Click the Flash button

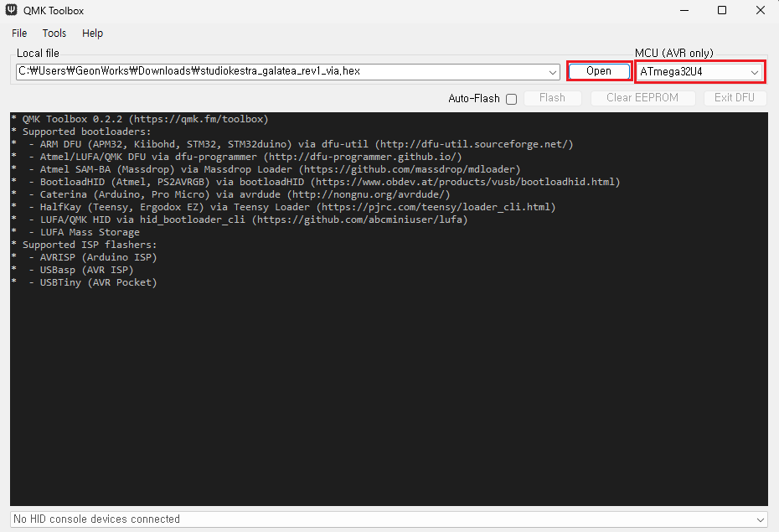coord(553,98)
